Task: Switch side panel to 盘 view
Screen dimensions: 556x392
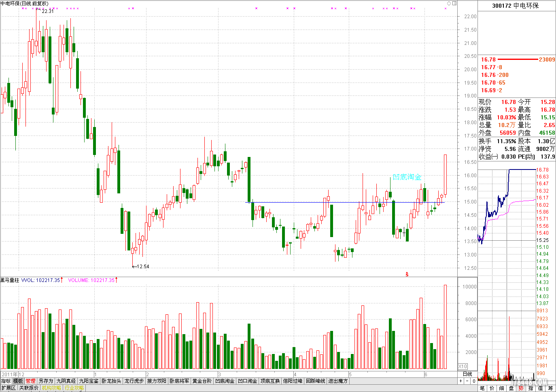Action: 511,388
